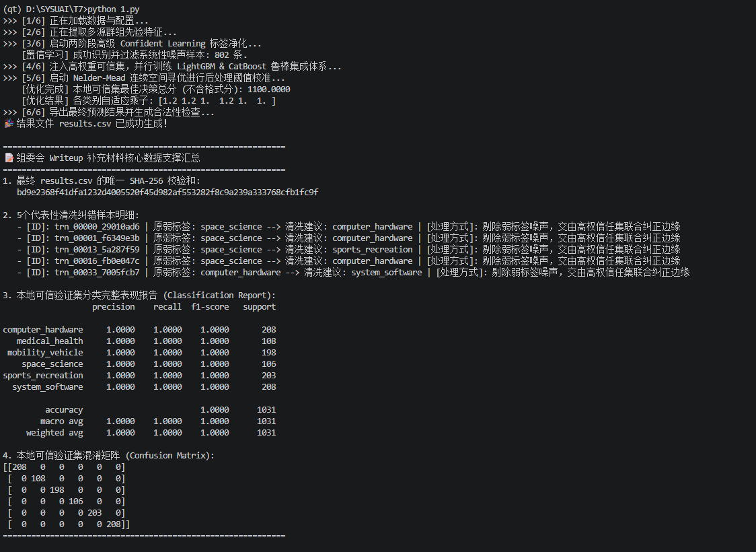Click sample ID trn_00033_7005fcb7
The height and width of the screenshot is (552, 756).
pyautogui.click(x=97, y=273)
